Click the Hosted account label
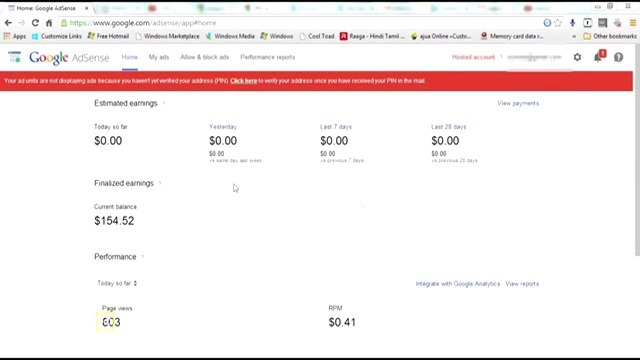 pos(473,57)
